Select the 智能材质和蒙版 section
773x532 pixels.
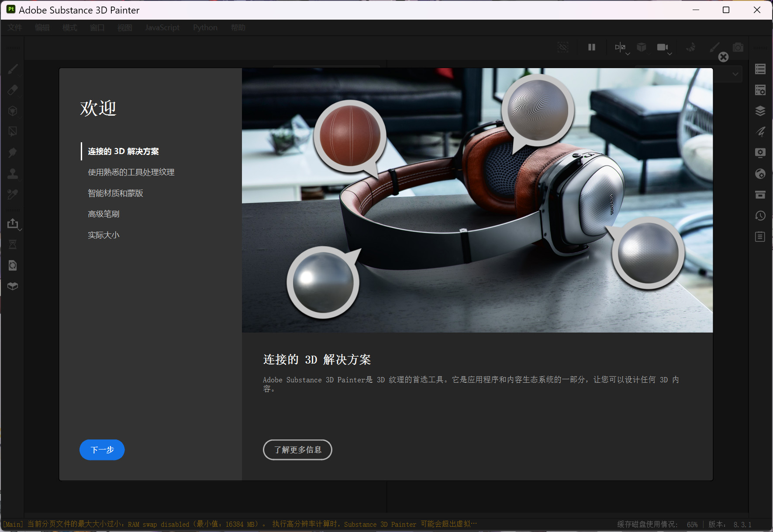(115, 193)
